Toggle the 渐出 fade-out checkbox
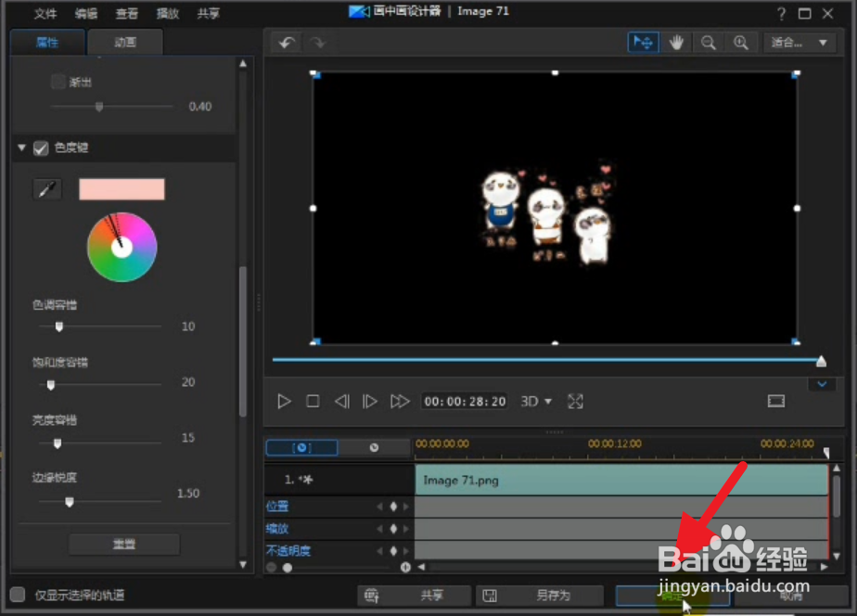The image size is (857, 616). 58,82
